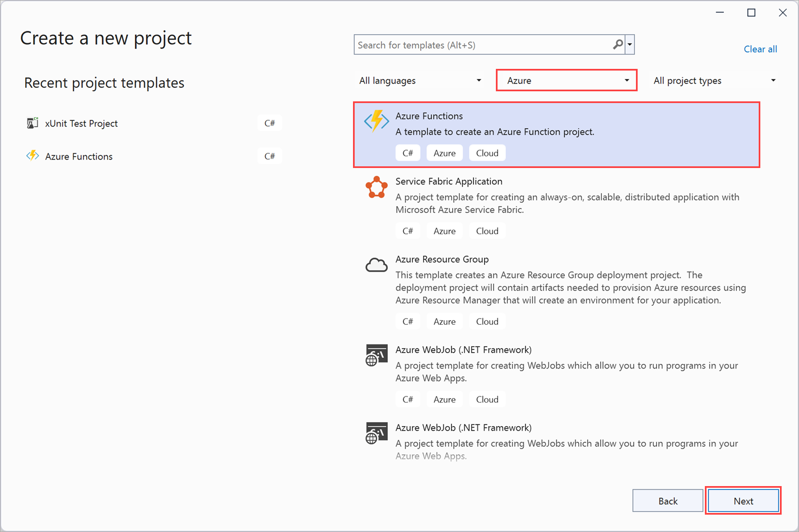Maximize the Create a new project window
The image size is (799, 532).
click(751, 13)
